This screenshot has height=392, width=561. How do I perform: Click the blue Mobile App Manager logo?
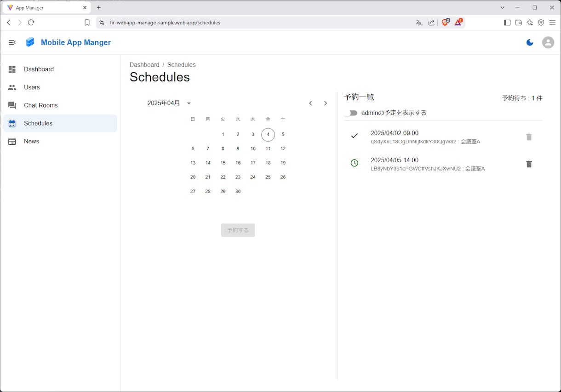[x=30, y=42]
